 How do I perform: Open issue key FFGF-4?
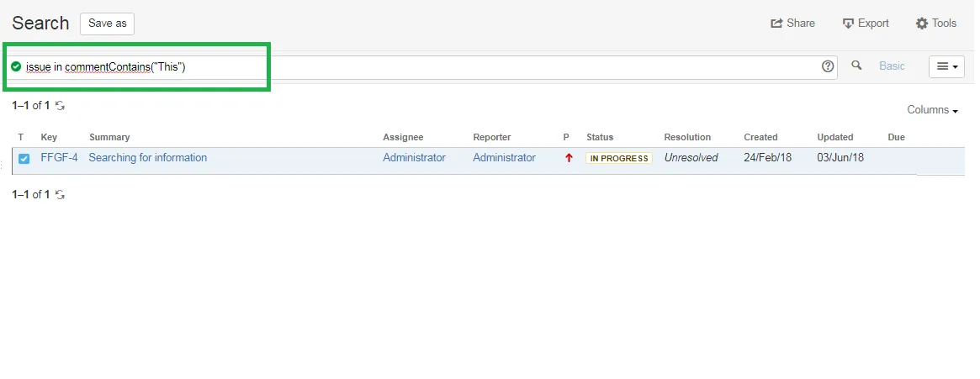(x=60, y=158)
